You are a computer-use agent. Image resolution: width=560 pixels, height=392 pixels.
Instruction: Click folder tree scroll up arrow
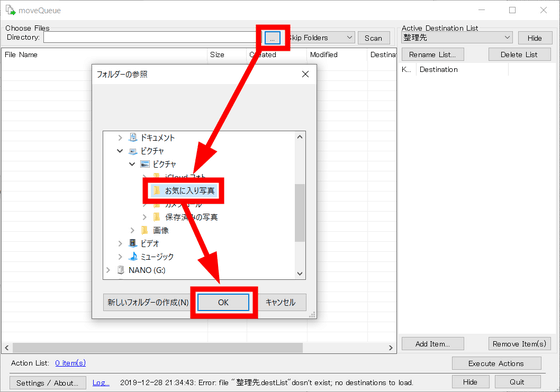click(x=300, y=137)
